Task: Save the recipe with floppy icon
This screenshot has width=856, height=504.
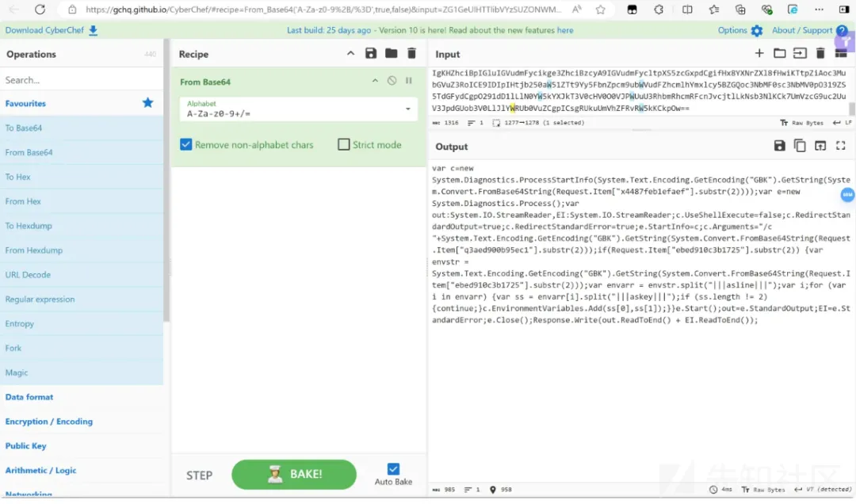Action: 371,54
